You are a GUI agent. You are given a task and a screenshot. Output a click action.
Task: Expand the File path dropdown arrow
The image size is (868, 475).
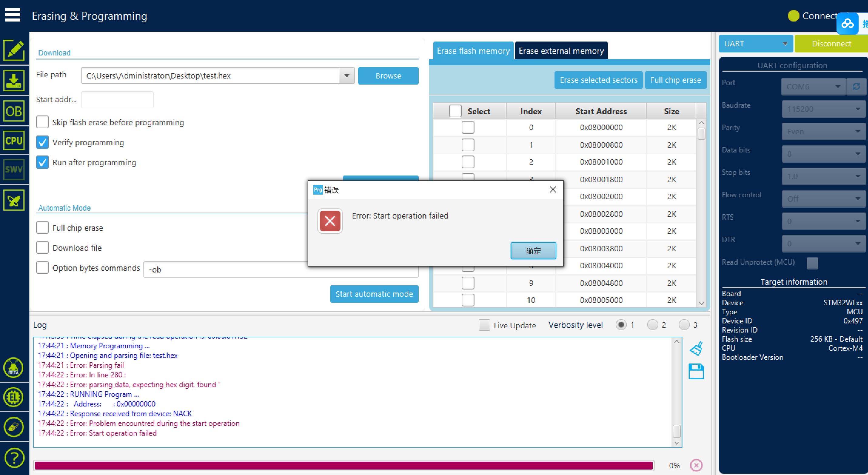347,75
